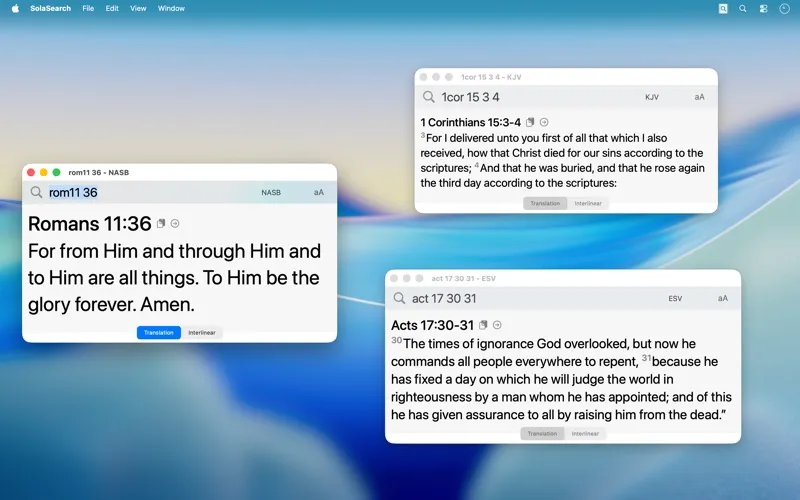Open ESV translation picker

[675, 298]
